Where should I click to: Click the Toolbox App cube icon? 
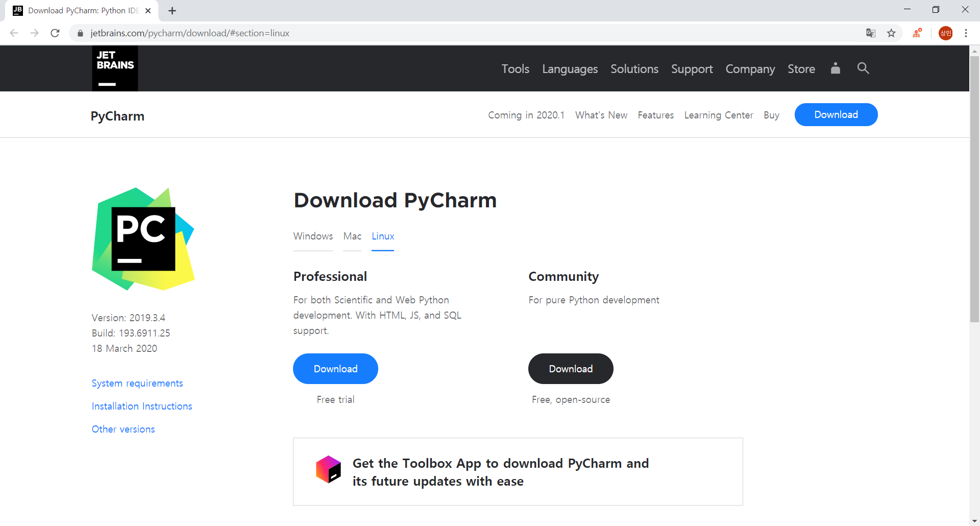pyautogui.click(x=328, y=469)
